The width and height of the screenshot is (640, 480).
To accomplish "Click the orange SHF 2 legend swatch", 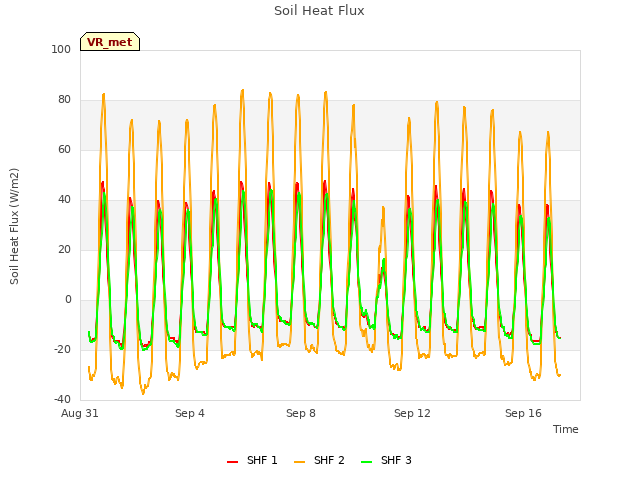I will coord(300,461).
